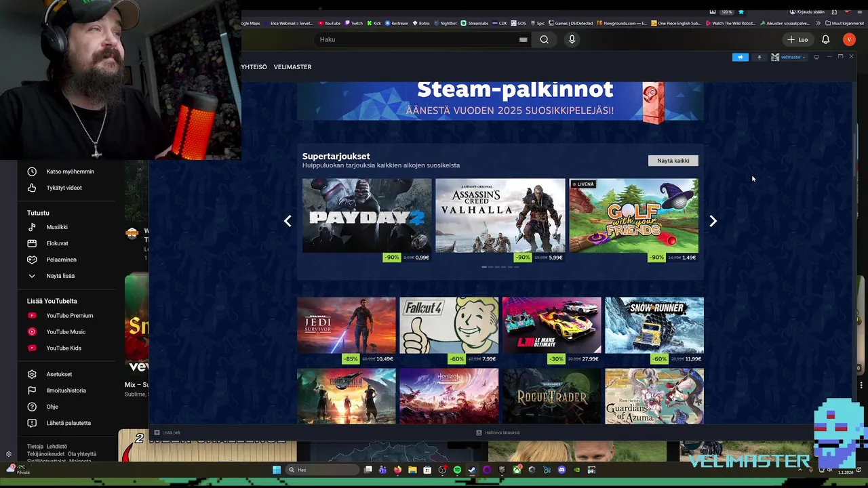Open Elokuvat in YouTube sidebar

pos(66,243)
